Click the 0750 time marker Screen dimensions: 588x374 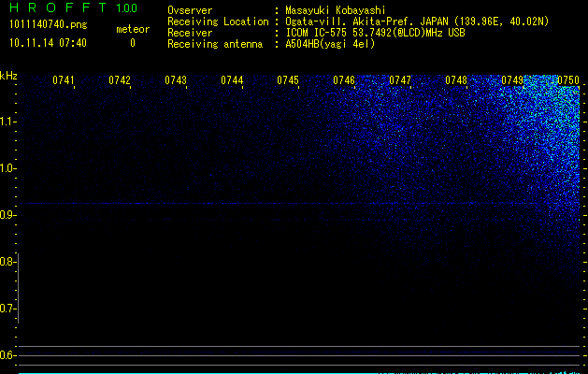(568, 80)
